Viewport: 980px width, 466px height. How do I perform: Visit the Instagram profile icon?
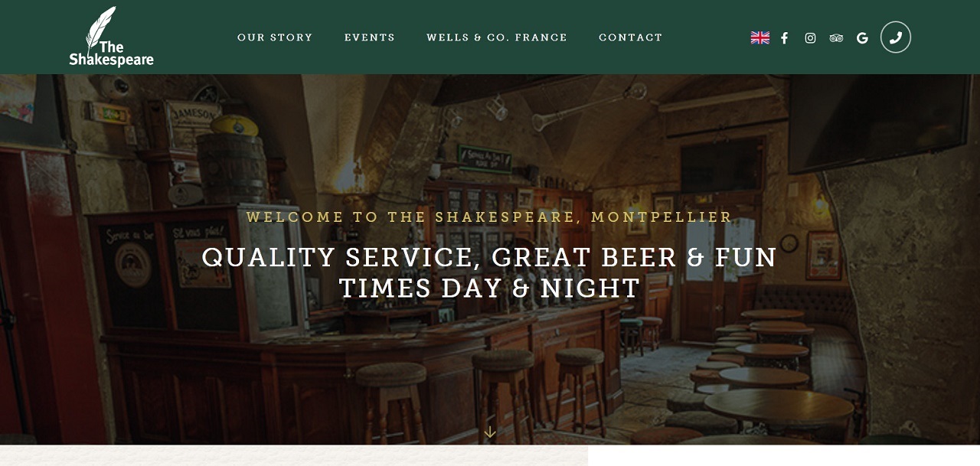pyautogui.click(x=810, y=37)
